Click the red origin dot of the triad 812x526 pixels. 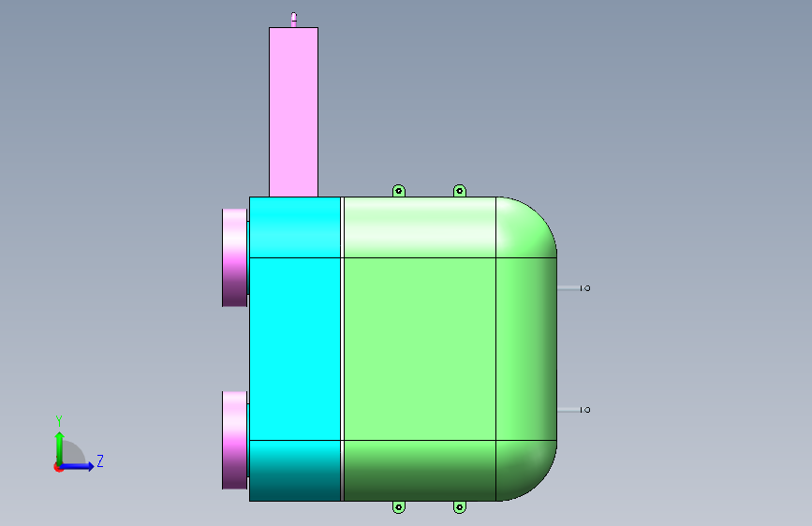click(x=58, y=467)
